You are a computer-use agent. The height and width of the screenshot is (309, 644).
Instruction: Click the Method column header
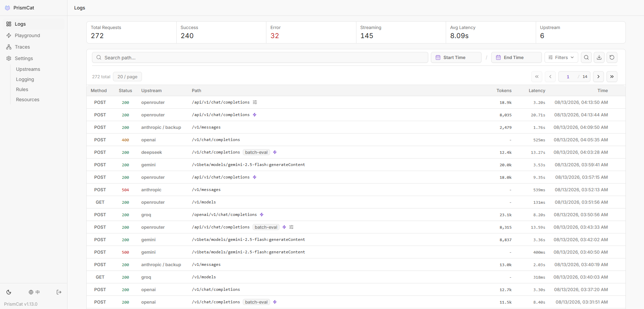[99, 90]
